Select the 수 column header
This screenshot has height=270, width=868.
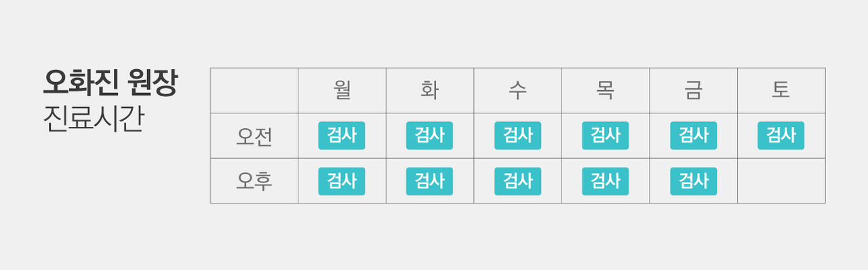point(517,91)
